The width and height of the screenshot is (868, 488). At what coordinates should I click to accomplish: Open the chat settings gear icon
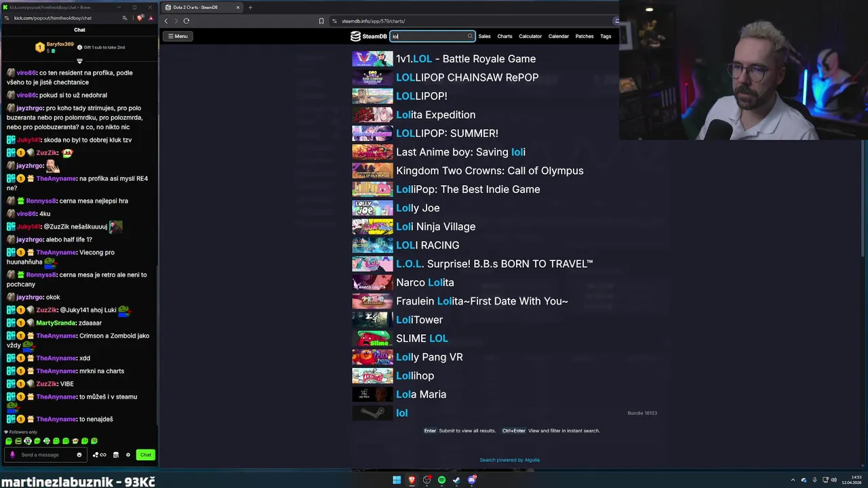127,455
